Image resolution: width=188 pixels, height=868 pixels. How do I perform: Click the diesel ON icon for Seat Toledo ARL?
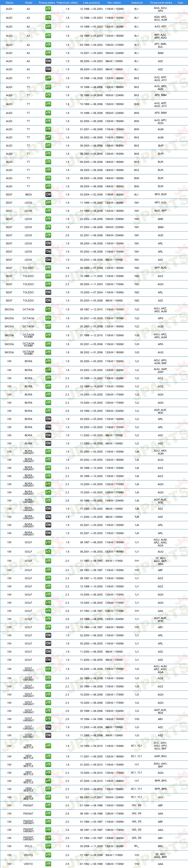pos(48,292)
